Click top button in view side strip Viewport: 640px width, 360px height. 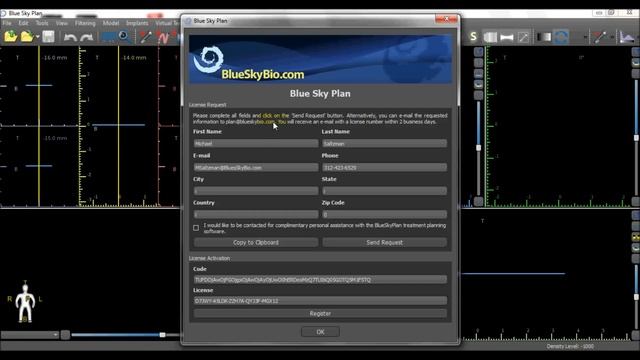(x=478, y=52)
